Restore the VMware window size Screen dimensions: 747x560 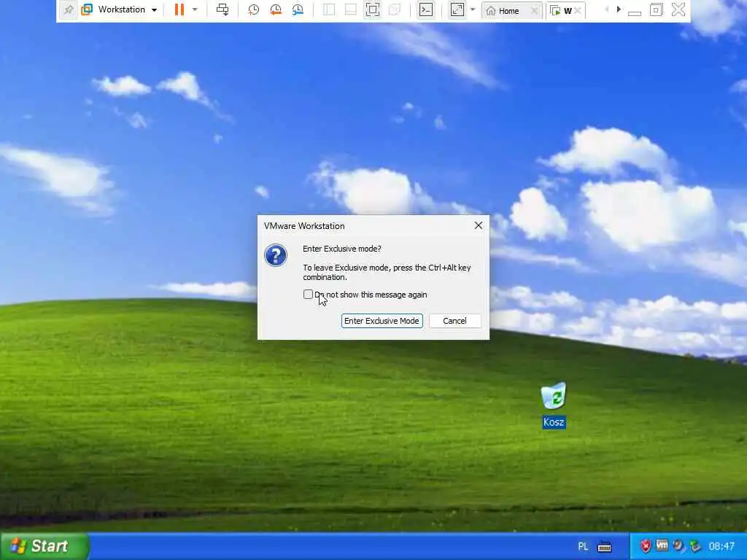(x=656, y=9)
